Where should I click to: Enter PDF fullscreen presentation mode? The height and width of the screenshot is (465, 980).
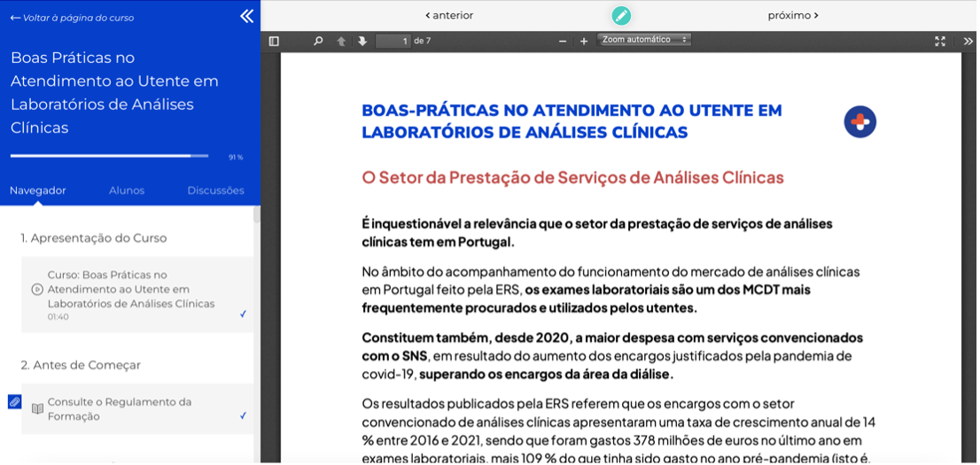(x=940, y=41)
